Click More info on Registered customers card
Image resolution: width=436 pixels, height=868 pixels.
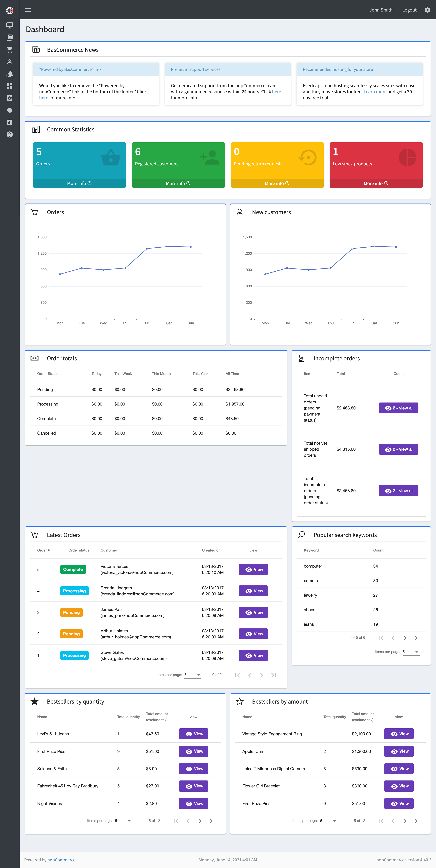pyautogui.click(x=178, y=183)
